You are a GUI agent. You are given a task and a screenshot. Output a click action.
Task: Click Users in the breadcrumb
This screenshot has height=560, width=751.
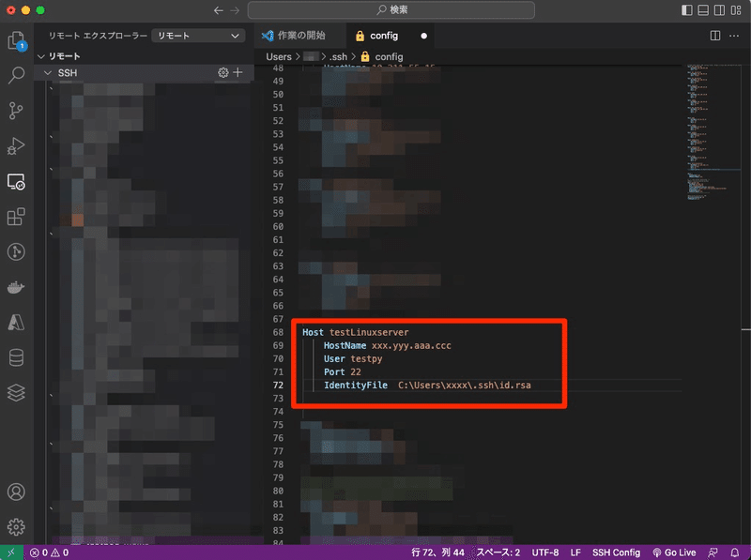point(279,56)
